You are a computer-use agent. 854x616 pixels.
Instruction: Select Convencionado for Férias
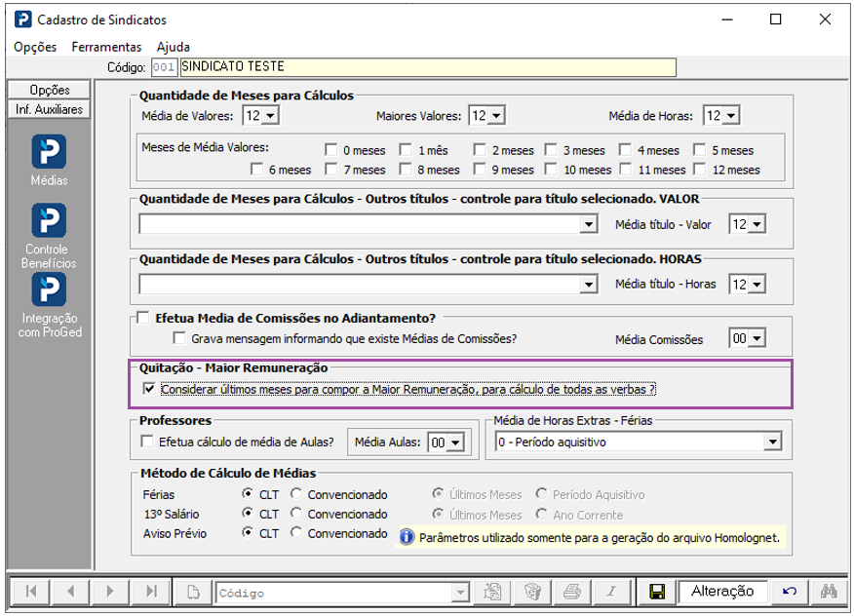[295, 494]
